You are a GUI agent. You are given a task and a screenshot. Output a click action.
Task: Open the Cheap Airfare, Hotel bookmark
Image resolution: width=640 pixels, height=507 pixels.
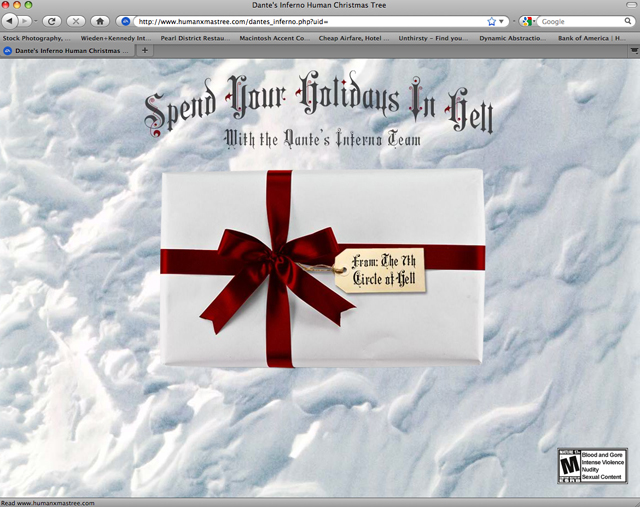354,38
